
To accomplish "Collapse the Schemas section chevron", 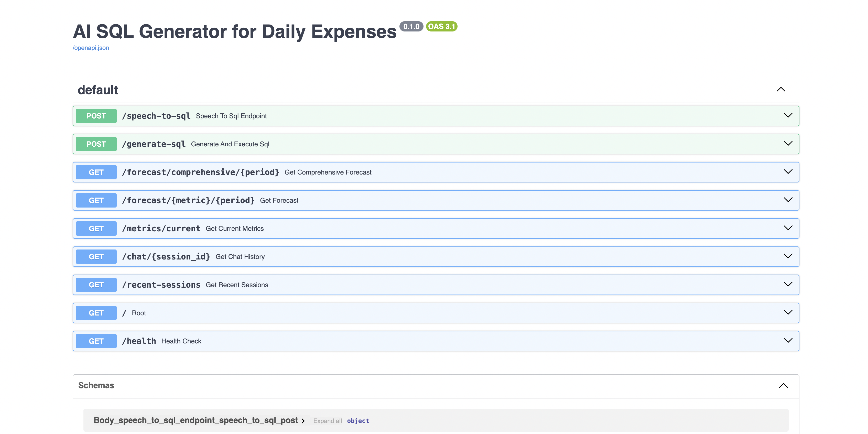I will point(783,385).
